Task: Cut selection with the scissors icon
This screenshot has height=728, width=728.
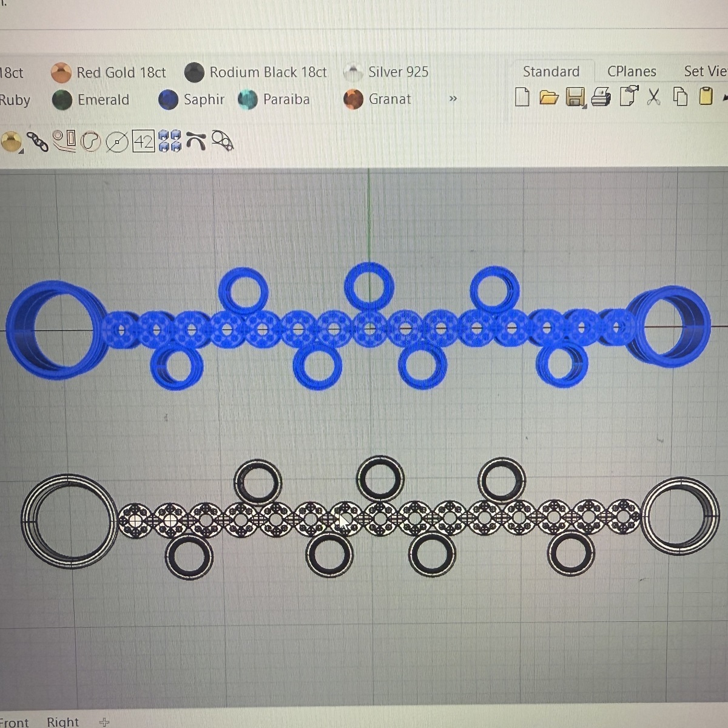Action: click(653, 97)
